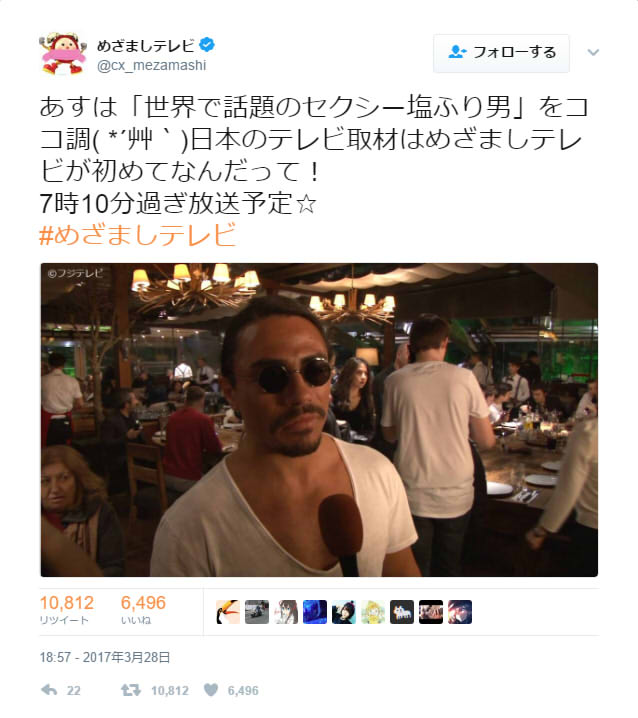Expand the tweet options chevron
Viewport: 638px width, 718px height.
[x=593, y=53]
